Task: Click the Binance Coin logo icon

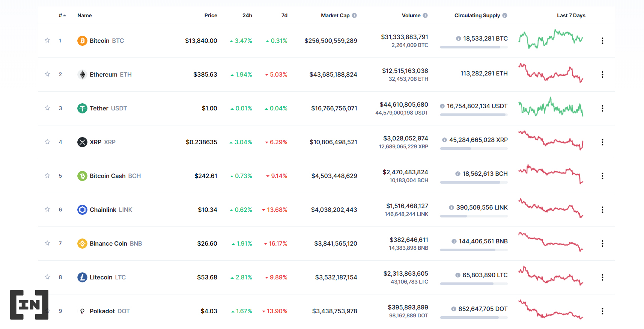Action: point(82,243)
